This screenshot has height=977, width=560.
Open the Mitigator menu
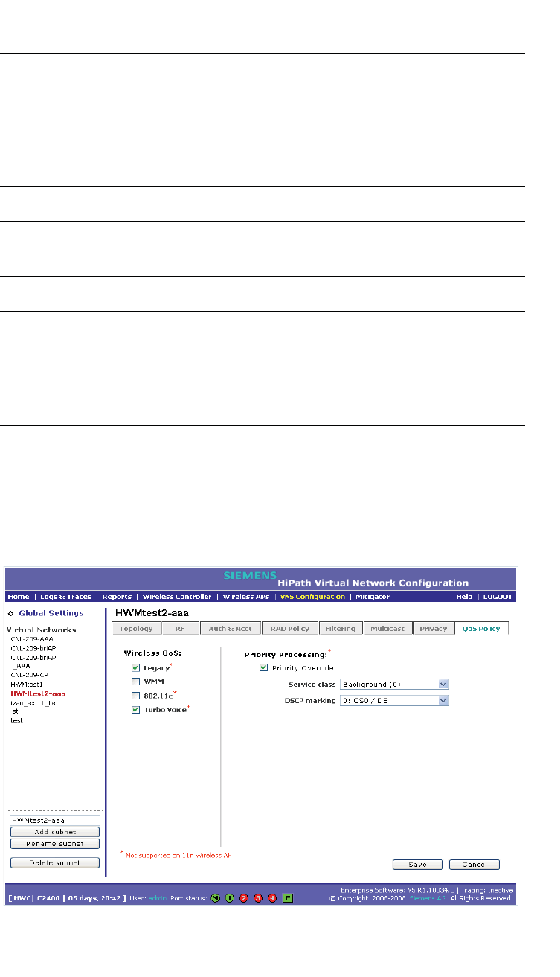[373, 597]
